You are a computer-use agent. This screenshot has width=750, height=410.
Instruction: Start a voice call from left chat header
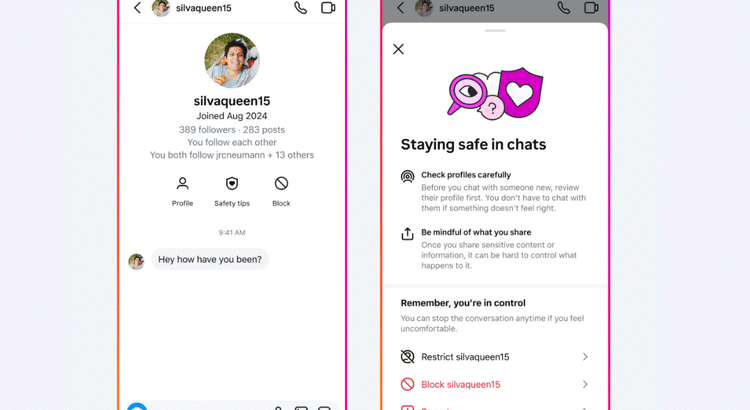pos(300,8)
